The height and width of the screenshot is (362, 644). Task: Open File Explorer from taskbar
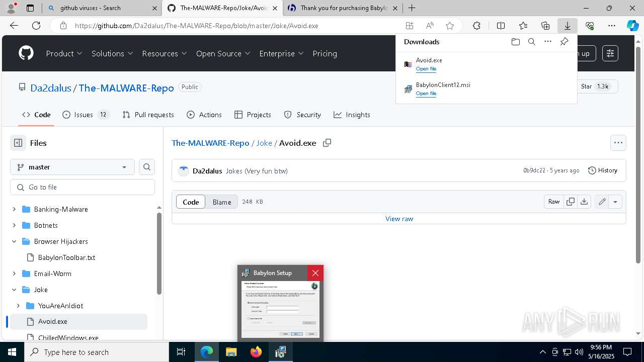[231, 352]
